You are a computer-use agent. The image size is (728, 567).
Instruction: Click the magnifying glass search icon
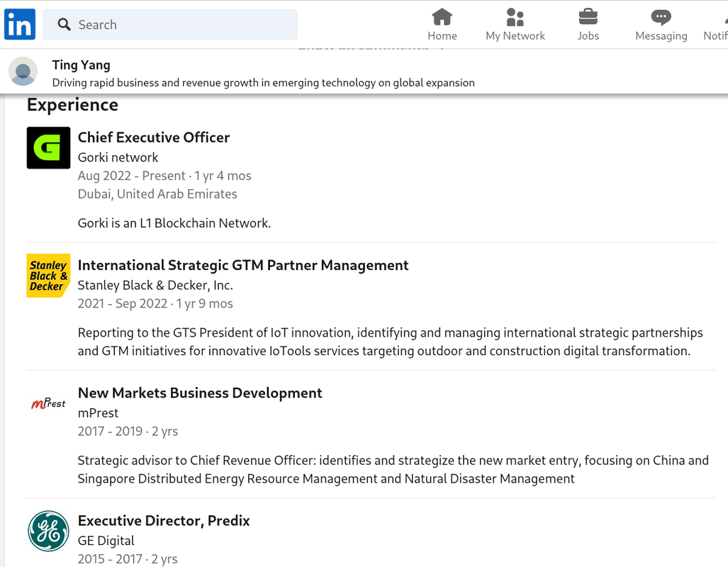click(x=64, y=25)
